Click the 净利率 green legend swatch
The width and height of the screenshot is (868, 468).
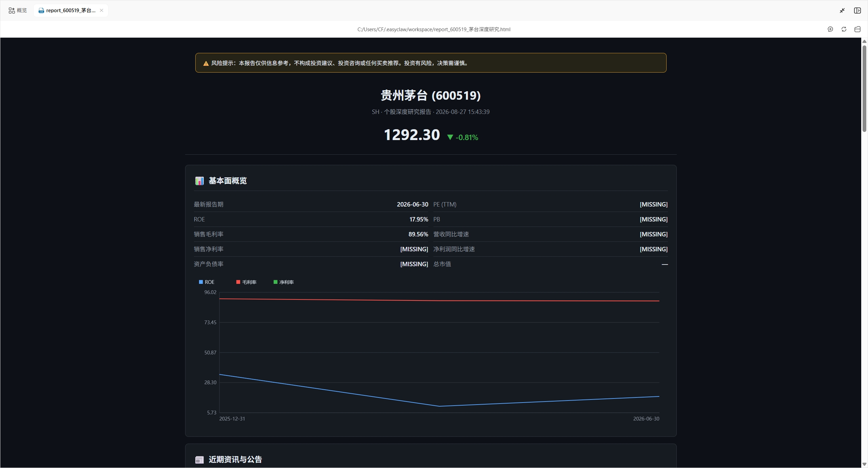(x=275, y=282)
